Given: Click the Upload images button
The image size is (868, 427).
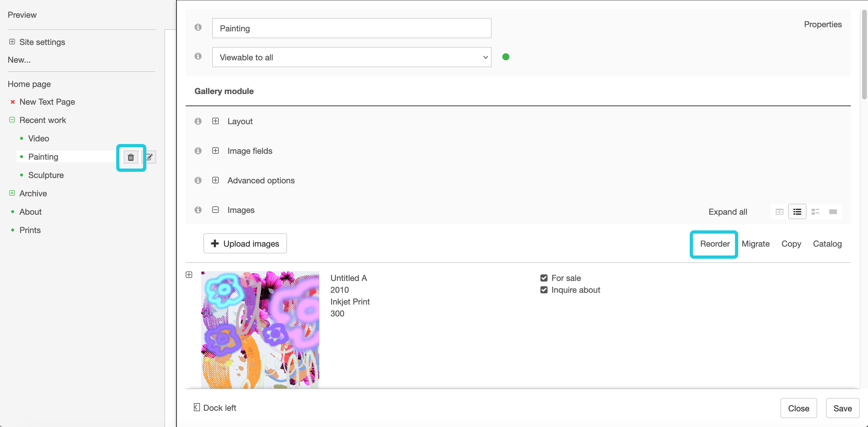Looking at the screenshot, I should [x=245, y=244].
